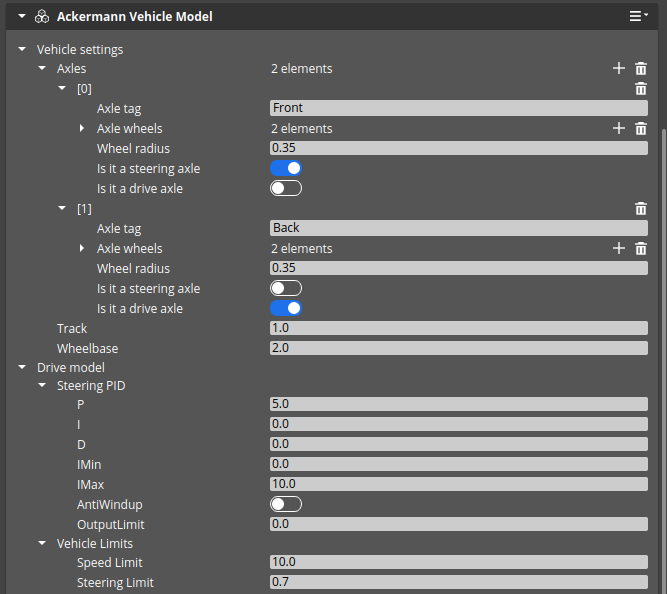Clear the Back axle's Axle wheels list

coord(641,249)
